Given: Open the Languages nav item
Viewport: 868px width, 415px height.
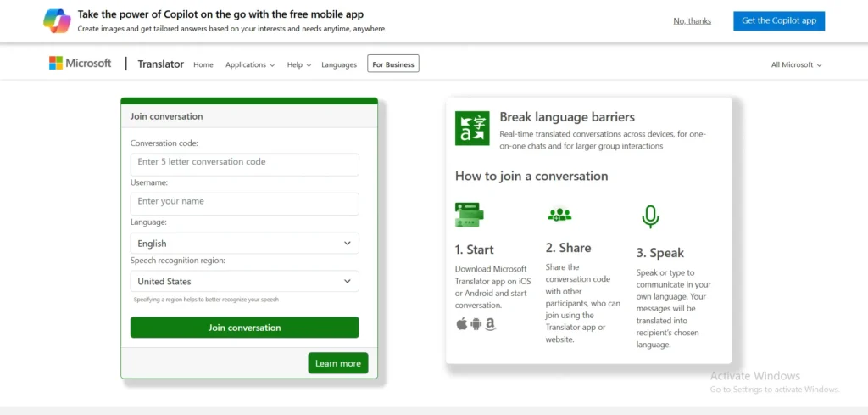Looking at the screenshot, I should coord(339,64).
